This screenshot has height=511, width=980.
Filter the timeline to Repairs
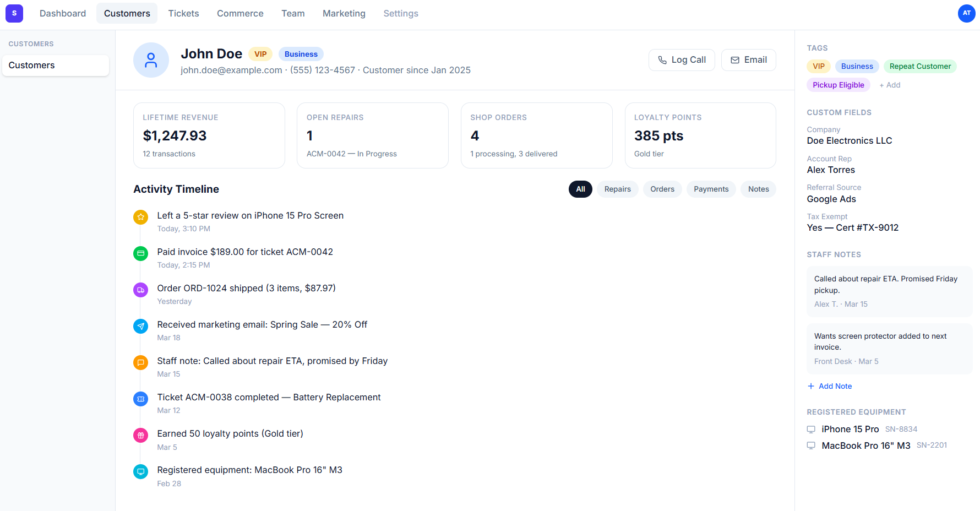[617, 189]
